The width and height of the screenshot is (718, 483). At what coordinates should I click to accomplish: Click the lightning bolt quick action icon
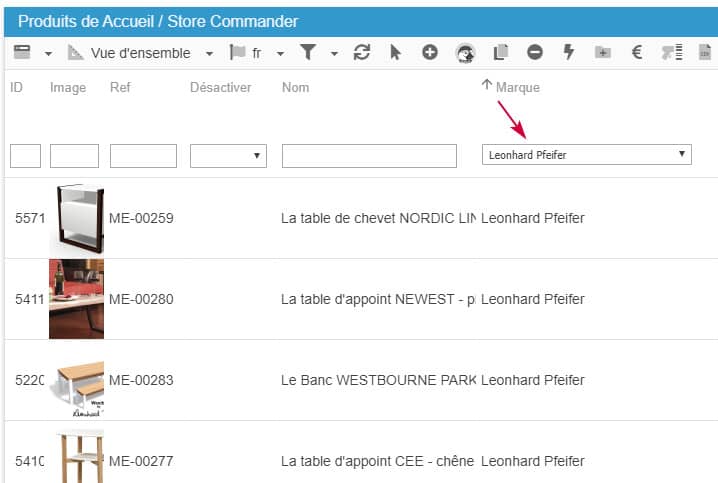[x=569, y=53]
